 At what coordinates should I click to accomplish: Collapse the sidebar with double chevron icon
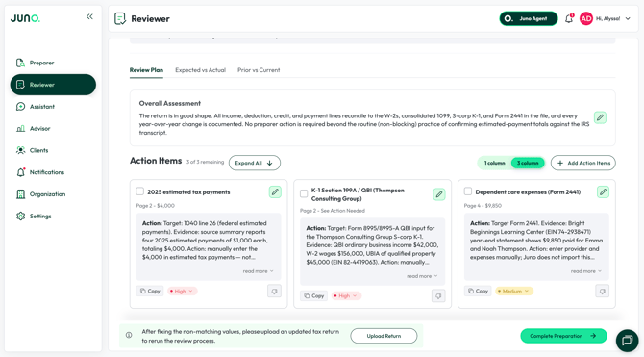[x=89, y=16]
